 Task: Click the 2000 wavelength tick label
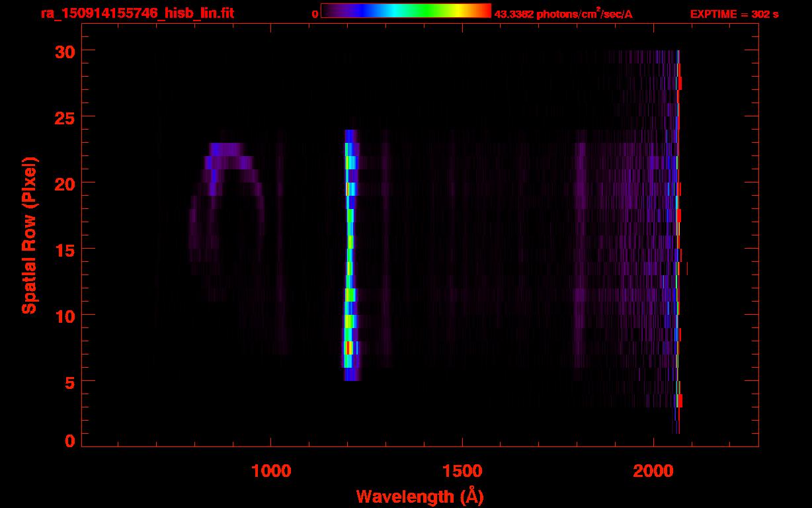[x=653, y=472]
